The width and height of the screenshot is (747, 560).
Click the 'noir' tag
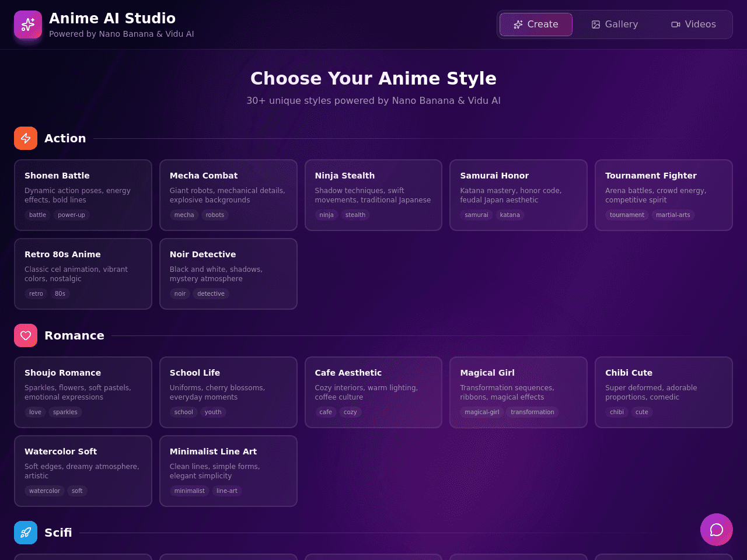(x=180, y=293)
